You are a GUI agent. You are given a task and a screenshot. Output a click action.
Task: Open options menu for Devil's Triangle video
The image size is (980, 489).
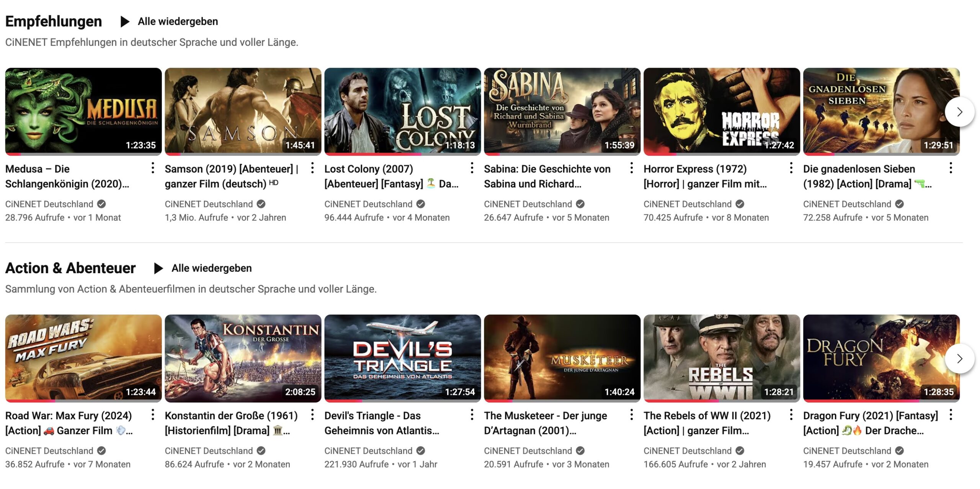[472, 415]
